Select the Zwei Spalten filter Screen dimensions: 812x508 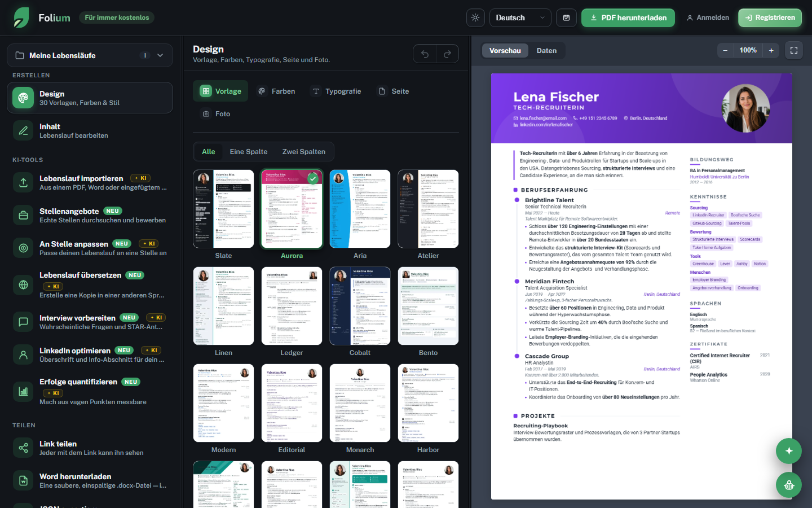tap(304, 151)
